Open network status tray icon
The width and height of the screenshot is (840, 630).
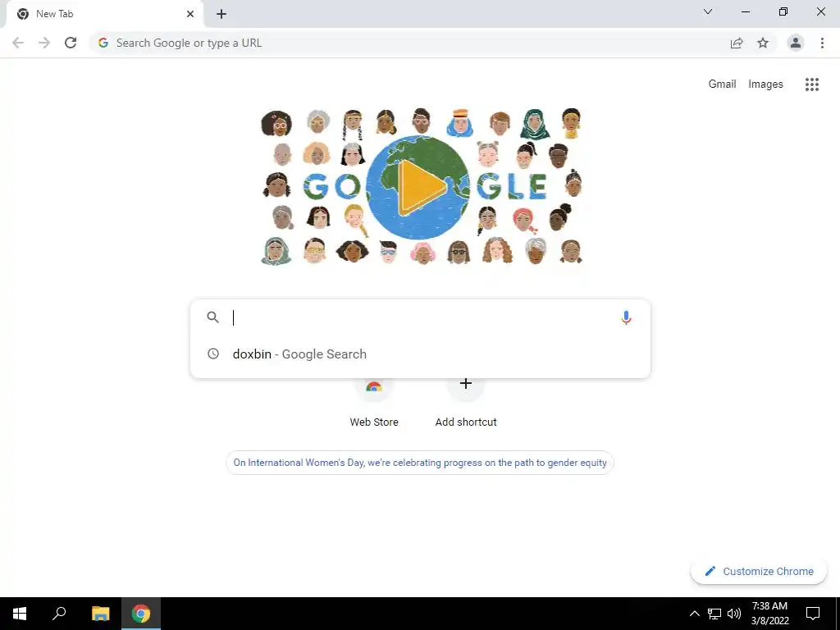pos(714,614)
